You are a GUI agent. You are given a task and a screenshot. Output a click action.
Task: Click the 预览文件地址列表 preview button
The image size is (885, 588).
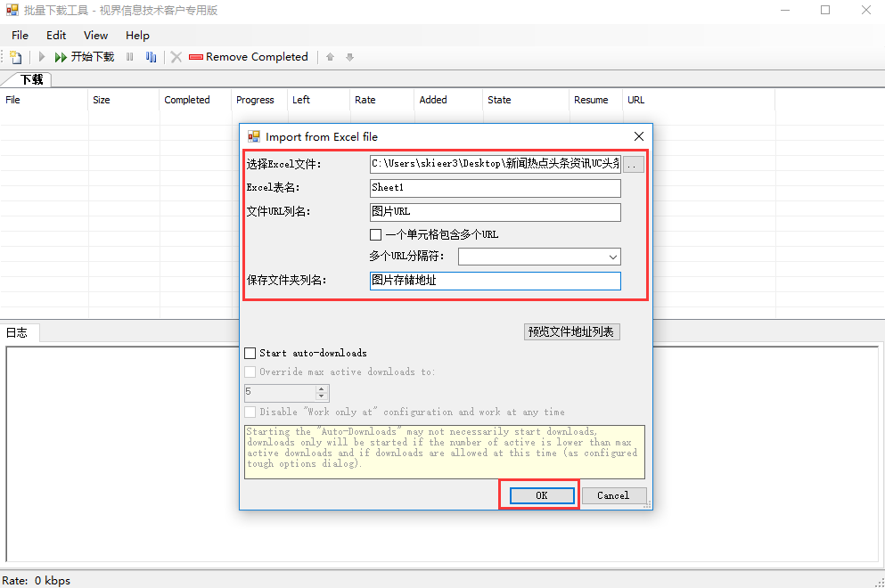[x=571, y=331]
